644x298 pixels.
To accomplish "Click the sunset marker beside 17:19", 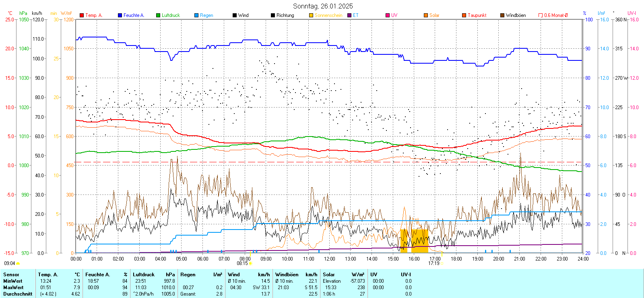I will point(442,263).
